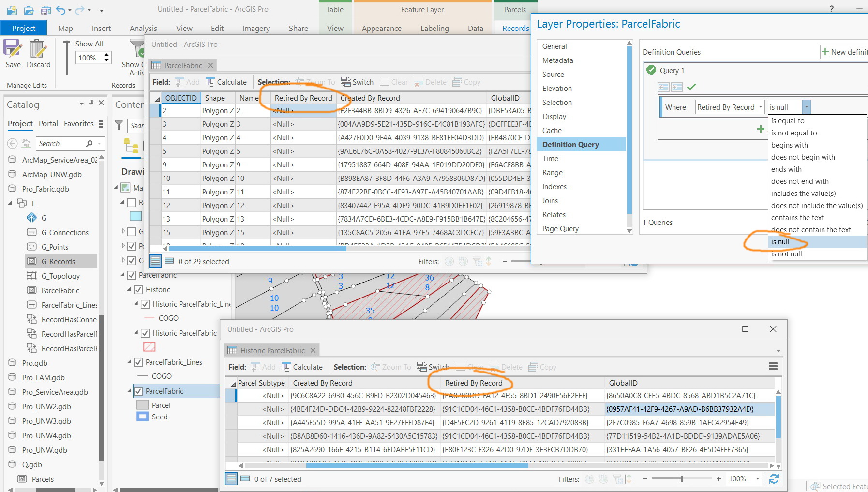Viewport: 868px width, 492px height.
Task: Open menu icon in Historic ParcelFabric table
Action: (x=773, y=367)
